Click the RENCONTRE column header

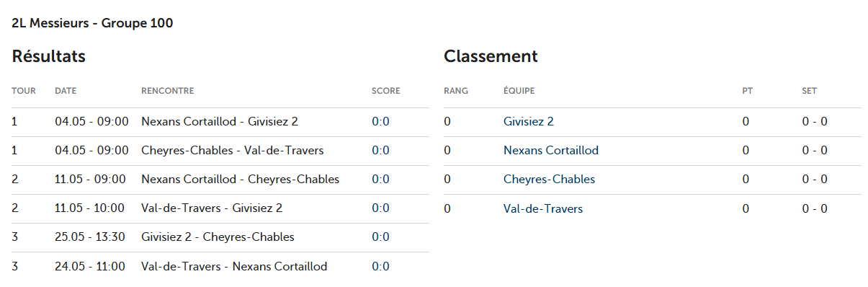[x=167, y=91]
